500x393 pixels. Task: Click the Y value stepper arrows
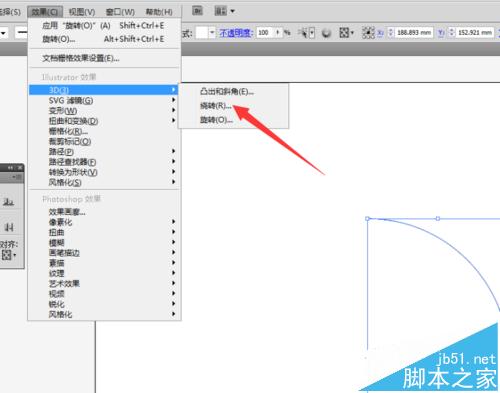[452, 33]
